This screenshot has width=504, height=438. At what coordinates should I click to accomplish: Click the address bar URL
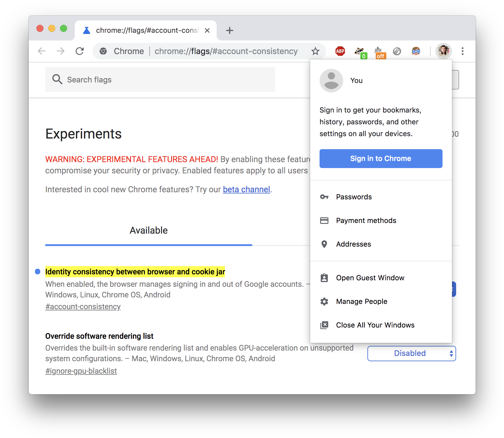[226, 51]
